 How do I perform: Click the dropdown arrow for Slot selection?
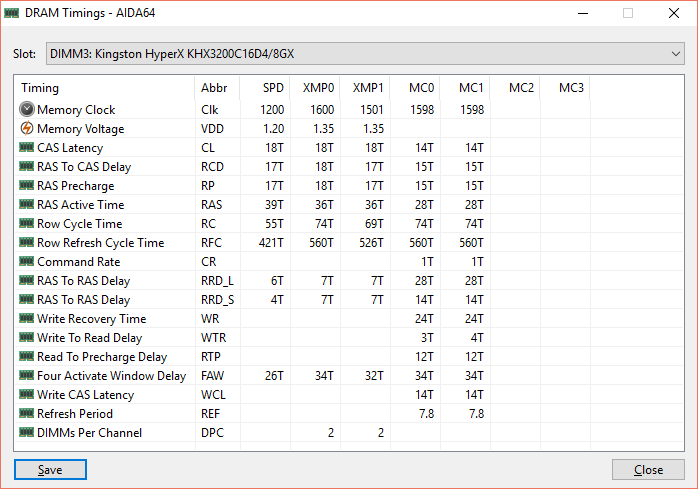tap(675, 53)
